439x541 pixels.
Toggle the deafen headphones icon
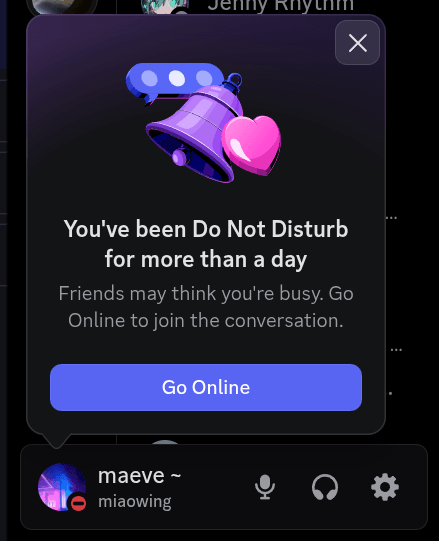coord(325,487)
